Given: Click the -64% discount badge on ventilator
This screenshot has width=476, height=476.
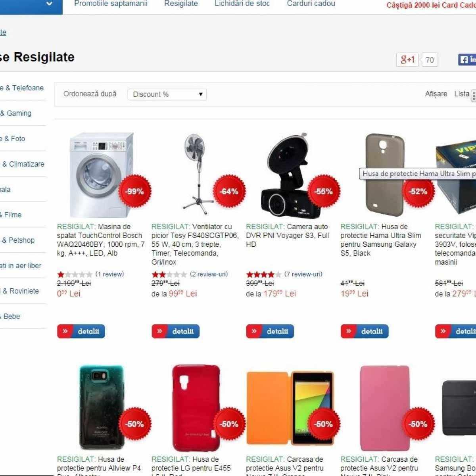Looking at the screenshot, I should [229, 191].
